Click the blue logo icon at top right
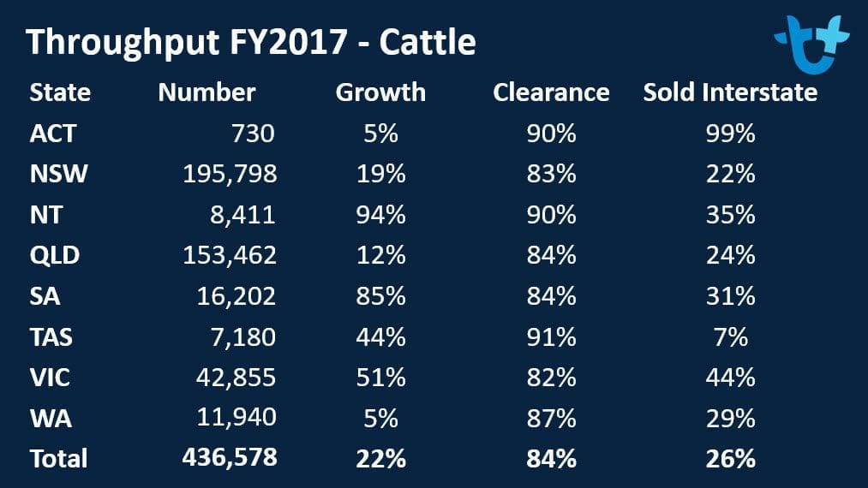This screenshot has width=868, height=488. point(811,43)
